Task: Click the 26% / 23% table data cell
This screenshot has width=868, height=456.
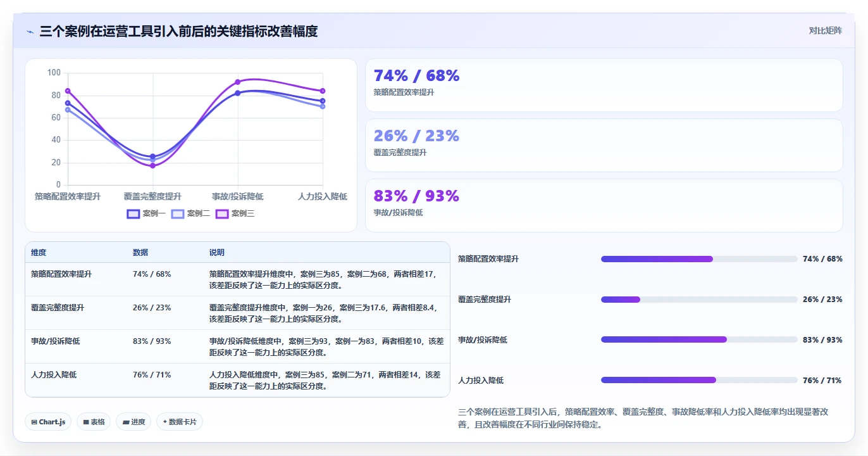Action: (152, 307)
